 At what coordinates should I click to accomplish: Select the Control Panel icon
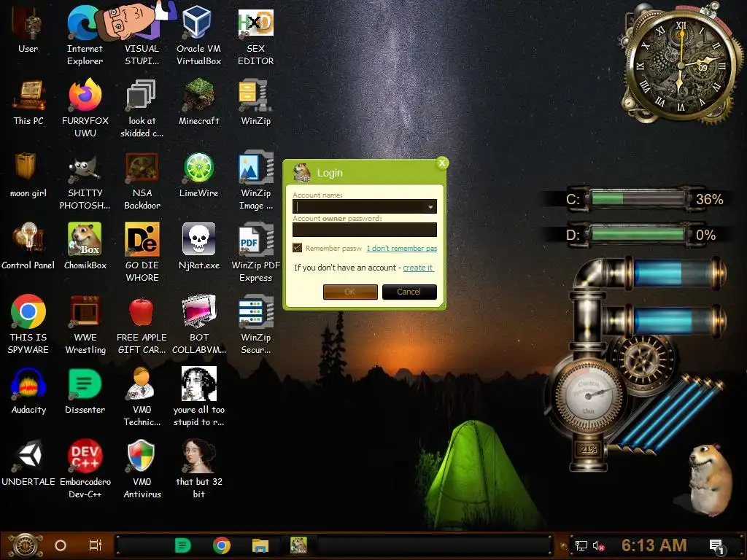coord(28,246)
